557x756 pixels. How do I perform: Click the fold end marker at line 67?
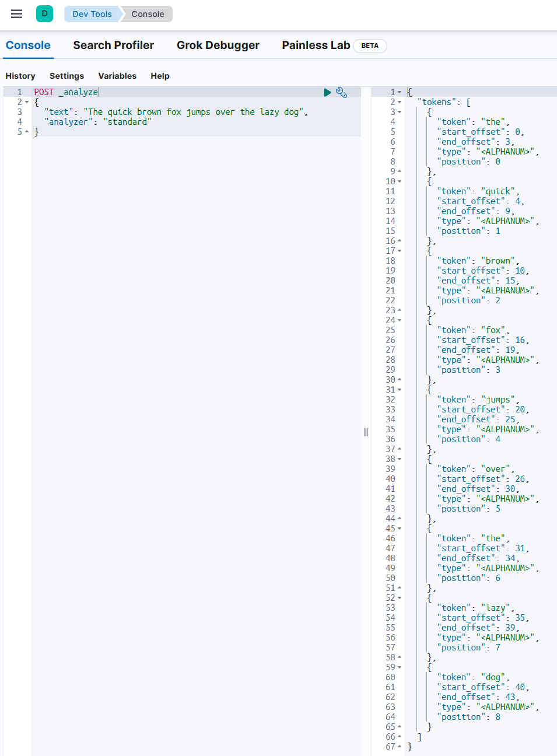tap(400, 747)
